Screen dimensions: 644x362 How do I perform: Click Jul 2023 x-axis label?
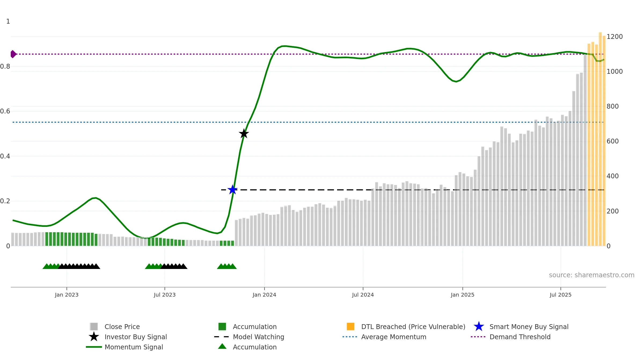pos(164,295)
